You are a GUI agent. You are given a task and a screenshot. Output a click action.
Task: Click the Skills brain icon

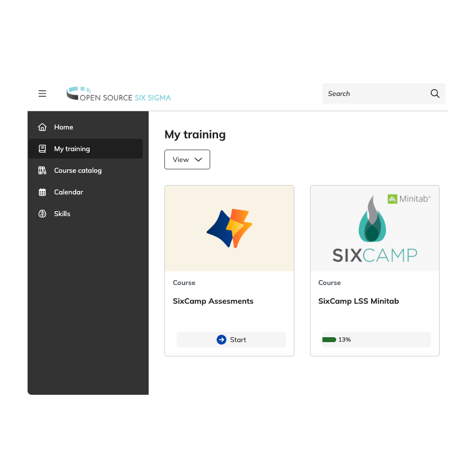[x=42, y=214]
